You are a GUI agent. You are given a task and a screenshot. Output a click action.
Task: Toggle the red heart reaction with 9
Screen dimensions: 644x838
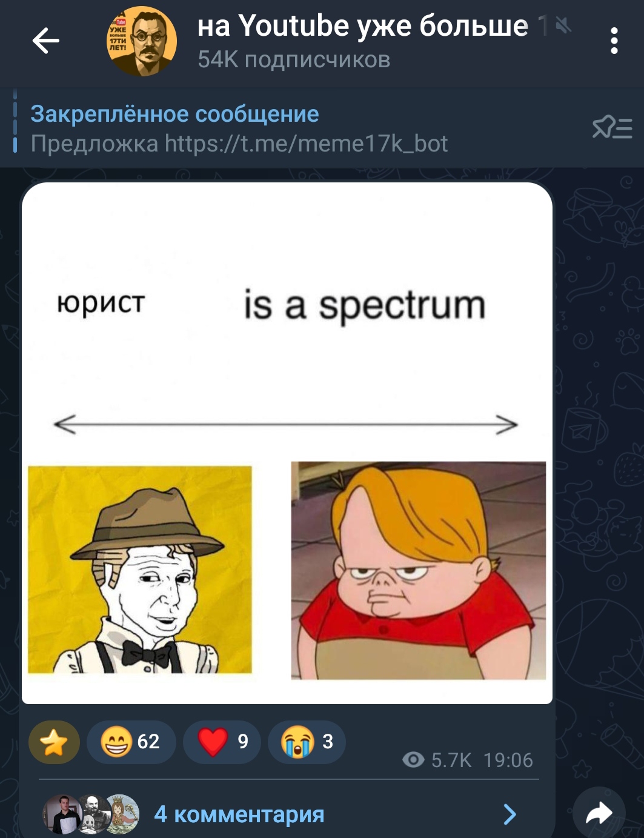pos(222,742)
